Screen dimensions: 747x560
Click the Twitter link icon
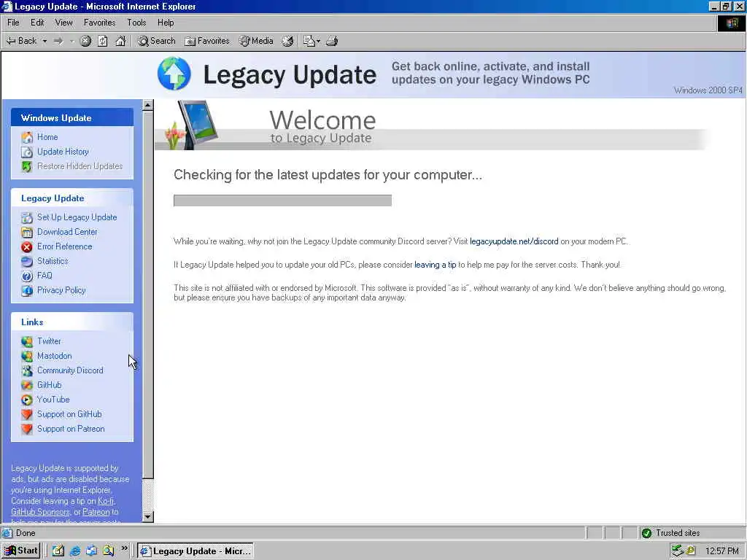pyautogui.click(x=27, y=341)
